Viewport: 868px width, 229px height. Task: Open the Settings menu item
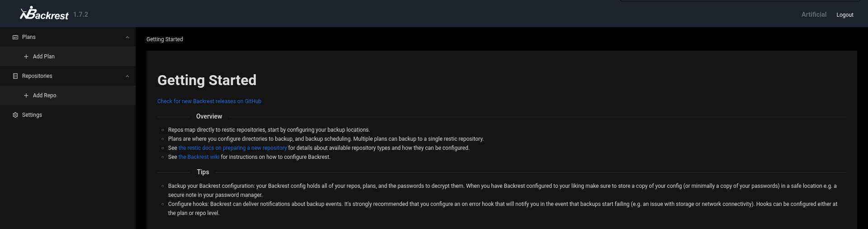point(32,115)
